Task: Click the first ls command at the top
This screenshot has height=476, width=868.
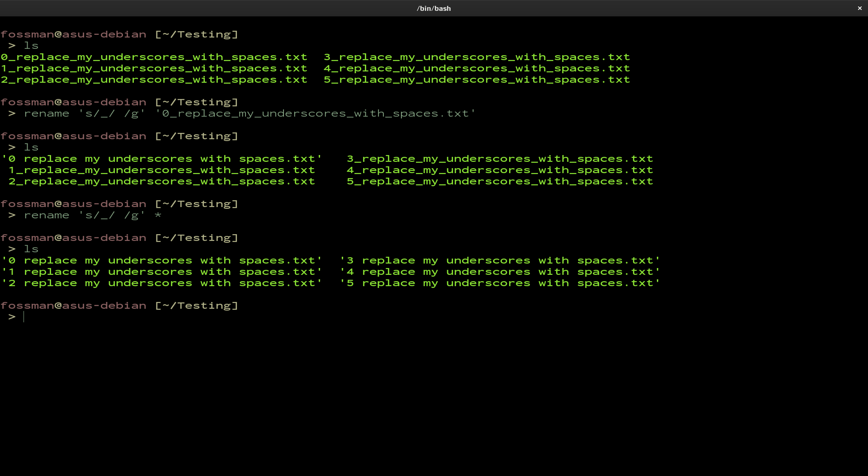Action: click(31, 46)
